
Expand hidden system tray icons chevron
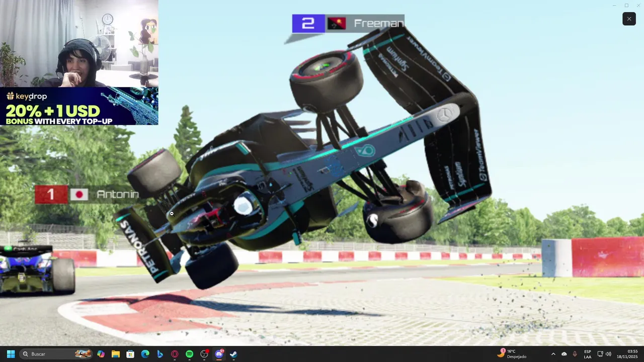click(x=553, y=354)
